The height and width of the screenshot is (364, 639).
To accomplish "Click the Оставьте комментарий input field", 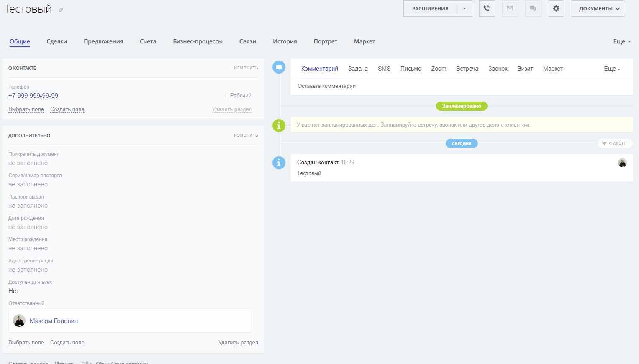I will 460,86.
